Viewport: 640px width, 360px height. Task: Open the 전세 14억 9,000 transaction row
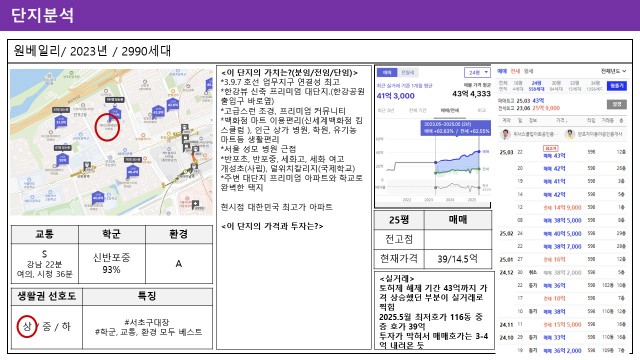[562, 207]
